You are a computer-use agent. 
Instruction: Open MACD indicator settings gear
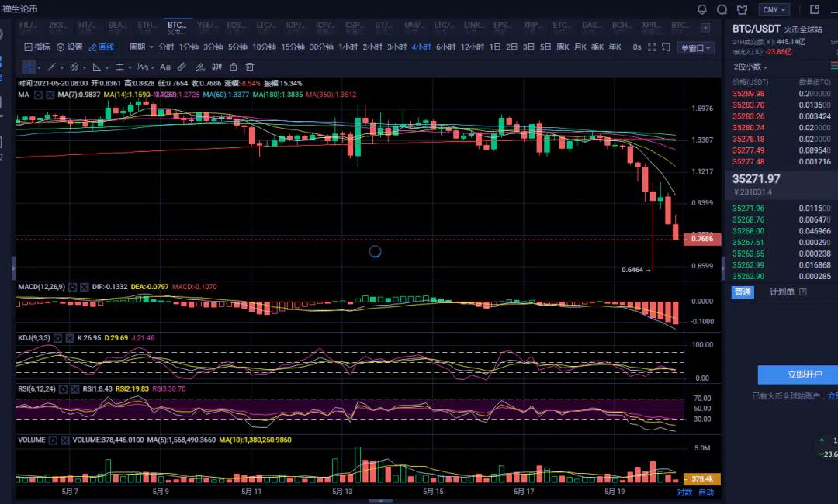coord(73,287)
